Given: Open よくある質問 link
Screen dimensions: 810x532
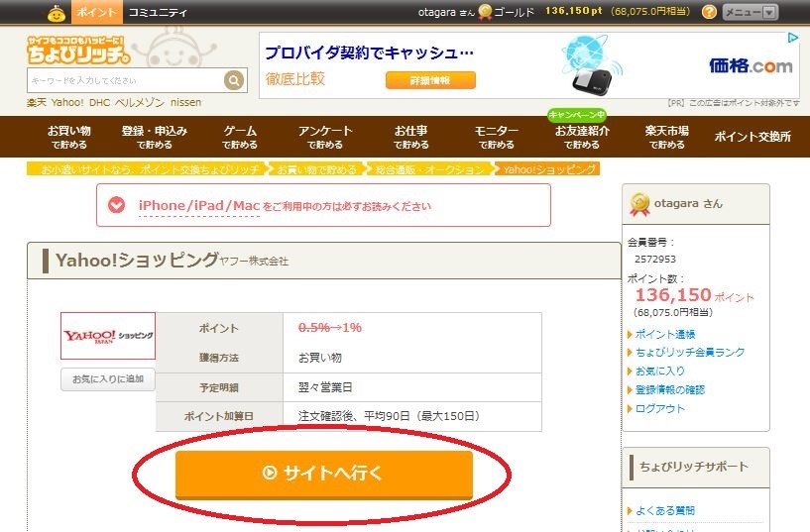Looking at the screenshot, I should pyautogui.click(x=665, y=510).
